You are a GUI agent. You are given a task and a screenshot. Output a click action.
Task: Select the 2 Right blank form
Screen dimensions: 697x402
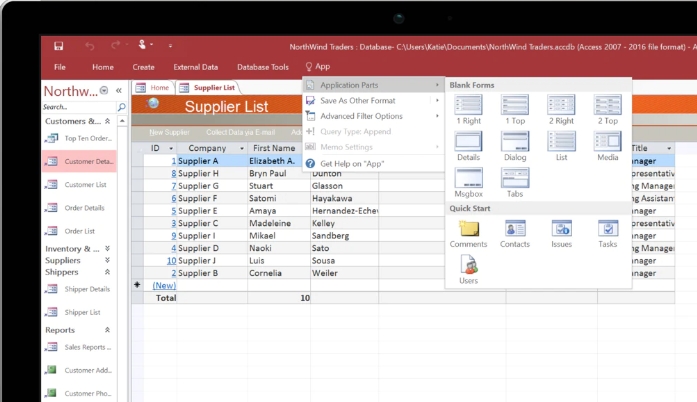(561, 110)
